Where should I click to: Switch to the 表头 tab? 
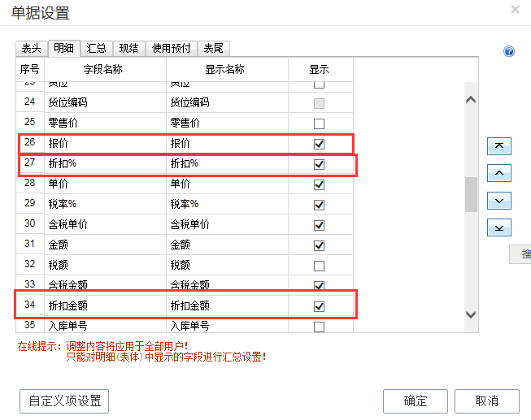coord(31,49)
